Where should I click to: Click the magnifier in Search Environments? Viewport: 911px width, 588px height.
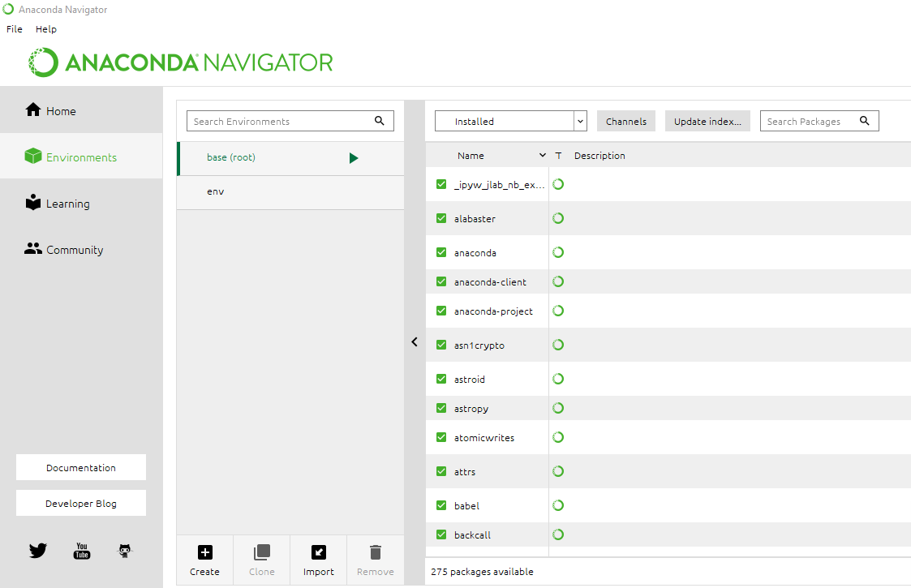(380, 121)
